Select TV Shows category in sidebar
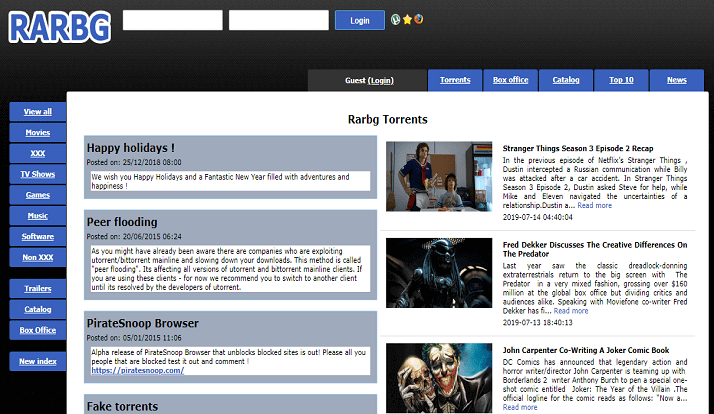The image size is (714, 414). (37, 174)
